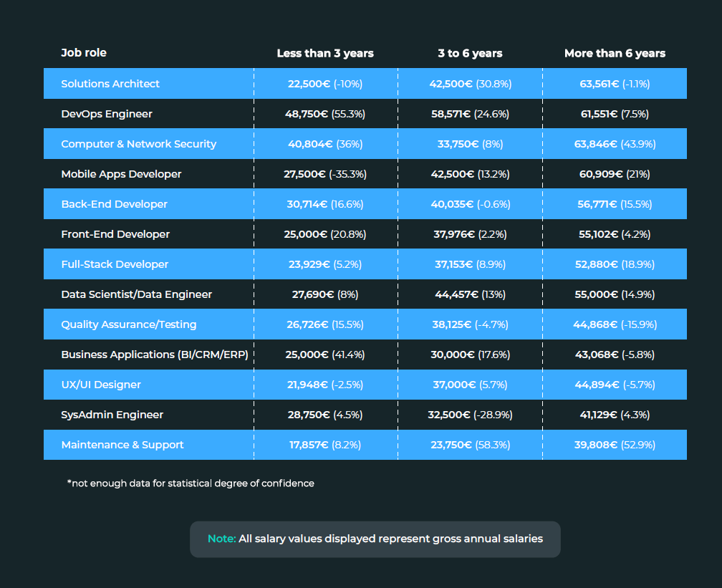722x588 pixels.
Task: Click the 17,857€ (8.2%) cell
Action: coord(325,445)
